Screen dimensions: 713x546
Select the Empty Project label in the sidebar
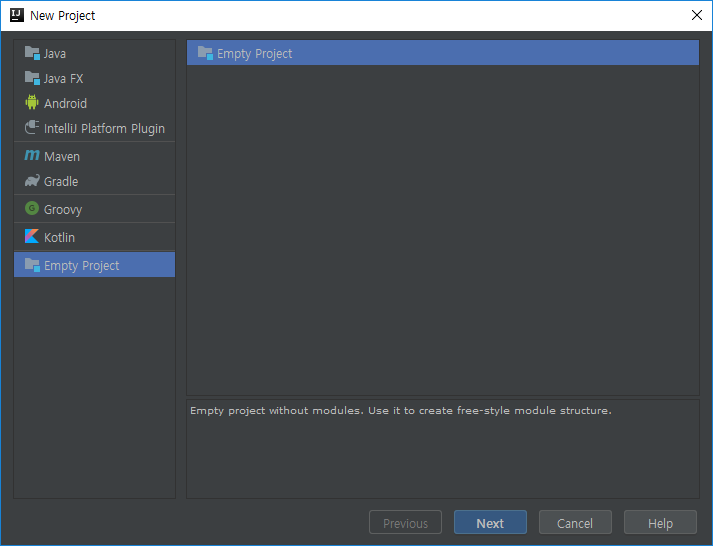coord(81,265)
